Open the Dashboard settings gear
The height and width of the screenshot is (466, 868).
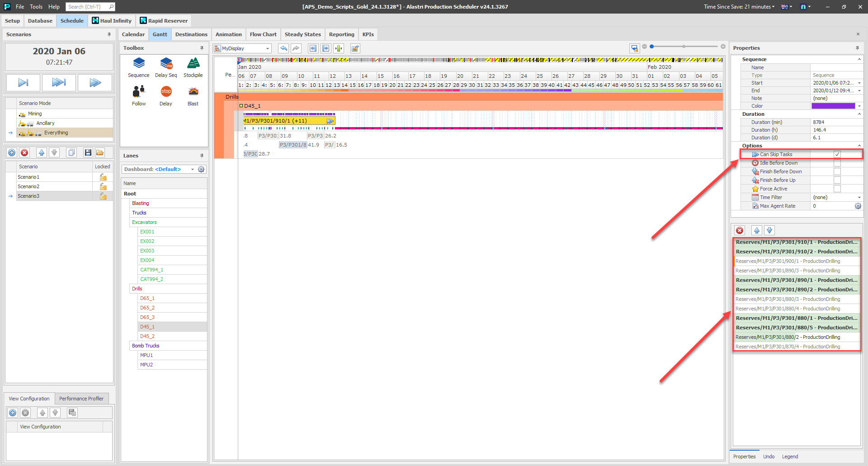[x=201, y=169]
